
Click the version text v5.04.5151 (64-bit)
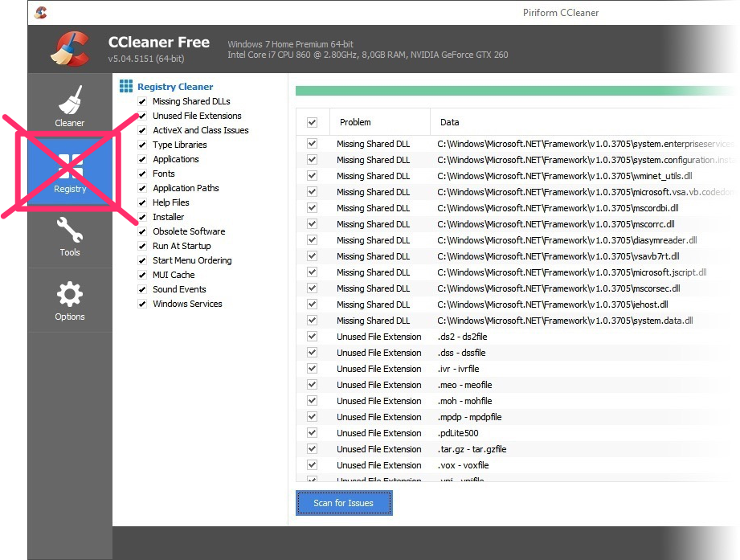click(x=146, y=59)
